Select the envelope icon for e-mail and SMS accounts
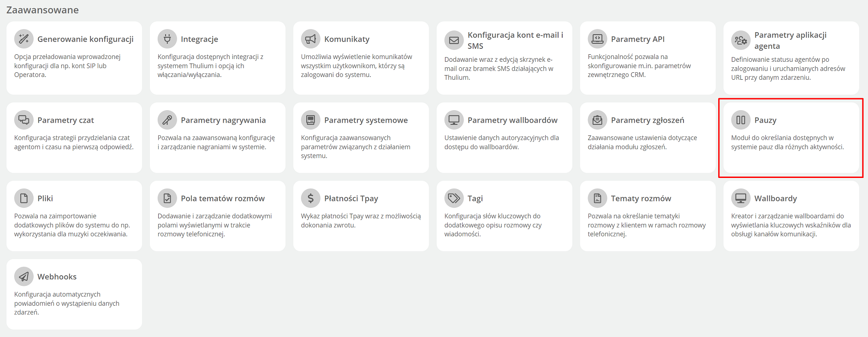 tap(454, 40)
